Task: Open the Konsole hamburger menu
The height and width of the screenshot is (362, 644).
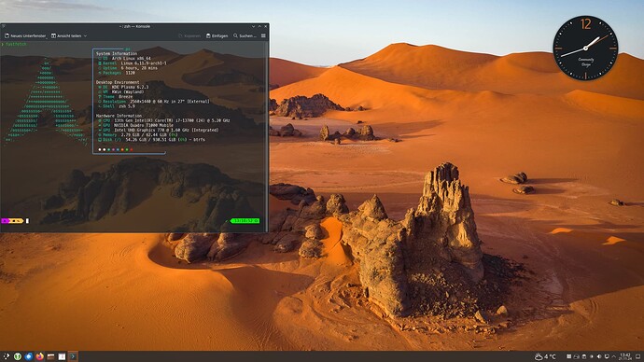Action: tap(263, 35)
